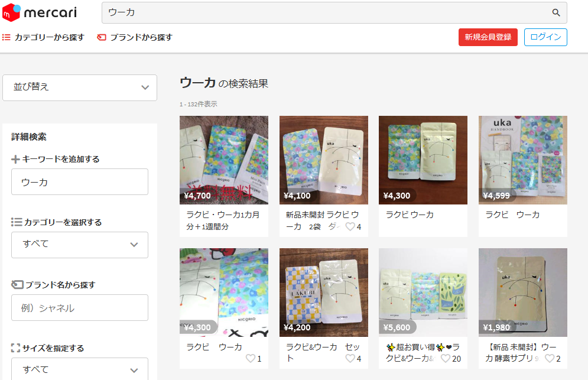Click the plus icon beside キーワードを追加する
Image resolution: width=588 pixels, height=380 pixels.
tap(15, 160)
